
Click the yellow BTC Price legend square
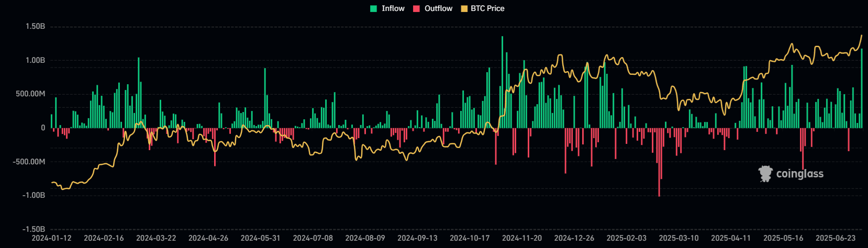tap(464, 8)
